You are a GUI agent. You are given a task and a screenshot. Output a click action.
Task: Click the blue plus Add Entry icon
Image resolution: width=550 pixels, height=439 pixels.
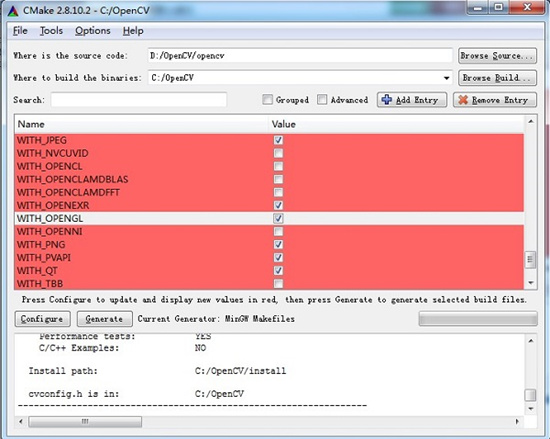pyautogui.click(x=387, y=100)
